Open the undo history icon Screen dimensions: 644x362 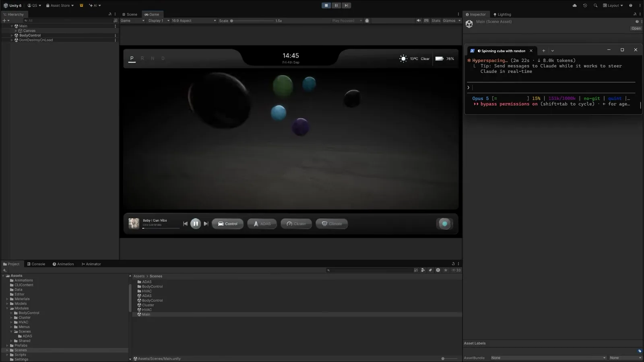pyautogui.click(x=585, y=5)
